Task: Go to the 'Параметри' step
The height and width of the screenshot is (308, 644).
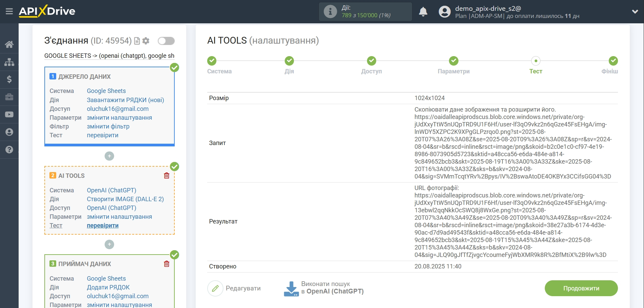Action: 454,61
